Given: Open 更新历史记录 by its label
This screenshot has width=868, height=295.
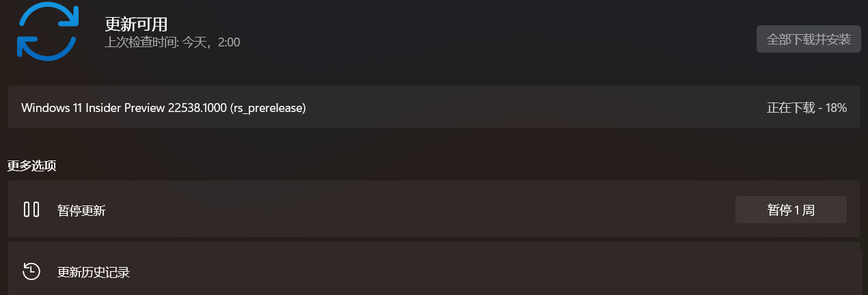Looking at the screenshot, I should 94,272.
